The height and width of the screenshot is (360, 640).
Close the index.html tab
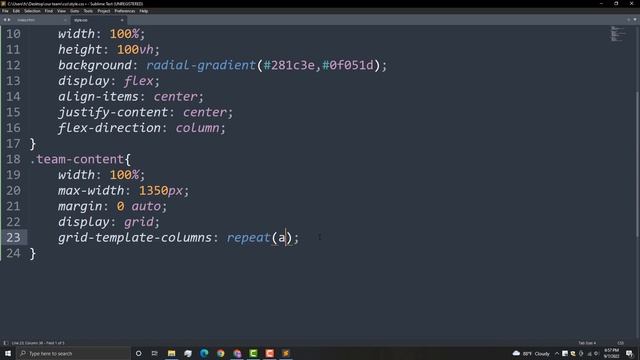(x=65, y=20)
